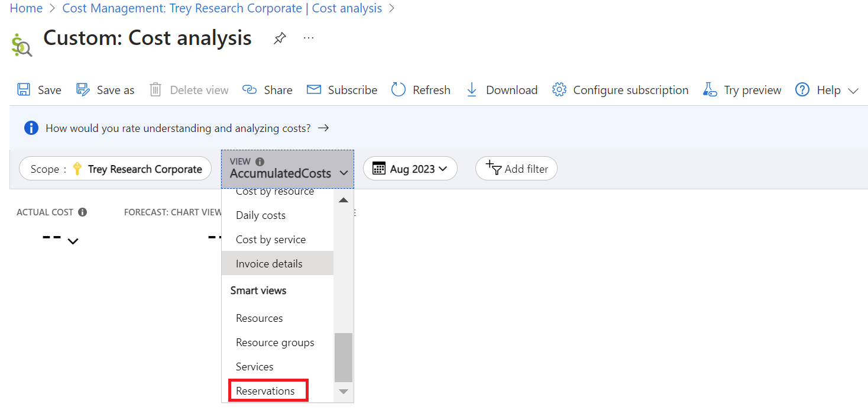Screen dimensions: 868x410
Task: Expand the Aug 2023 date picker
Action: tap(410, 168)
